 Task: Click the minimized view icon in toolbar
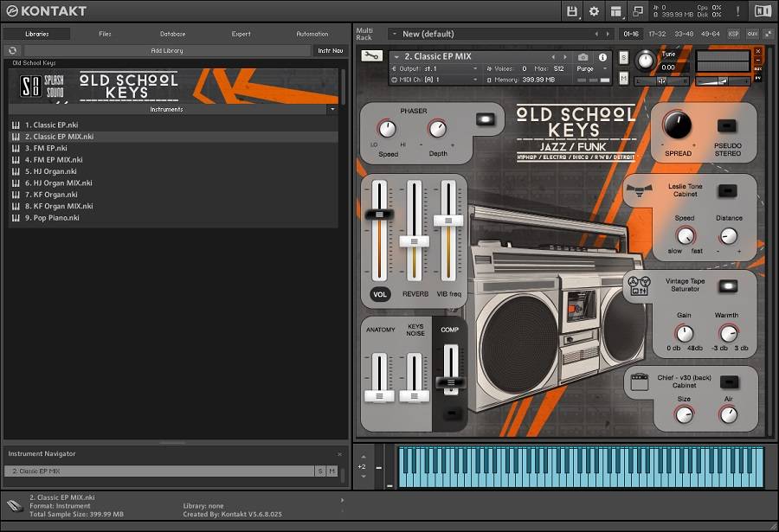click(x=638, y=11)
